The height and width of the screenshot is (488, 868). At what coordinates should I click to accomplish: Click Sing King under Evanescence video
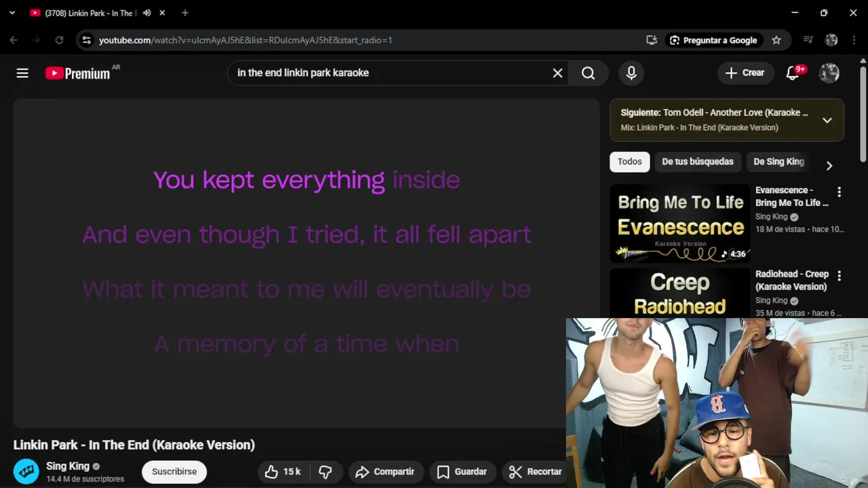point(772,217)
